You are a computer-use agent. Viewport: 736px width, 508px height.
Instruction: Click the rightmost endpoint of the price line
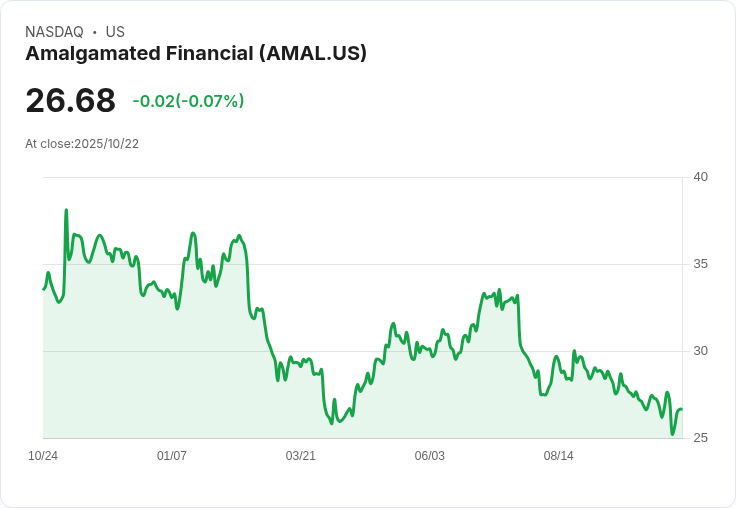click(x=682, y=409)
